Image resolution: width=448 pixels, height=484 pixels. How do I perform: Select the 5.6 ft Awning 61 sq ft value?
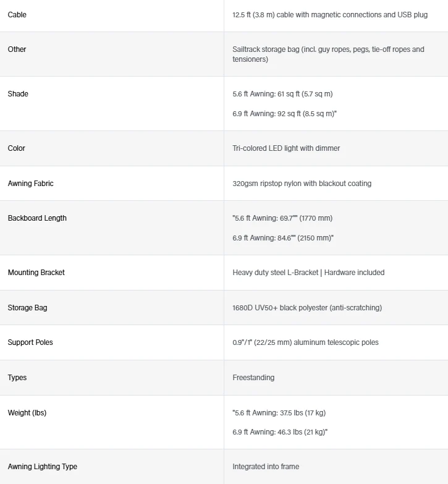282,94
